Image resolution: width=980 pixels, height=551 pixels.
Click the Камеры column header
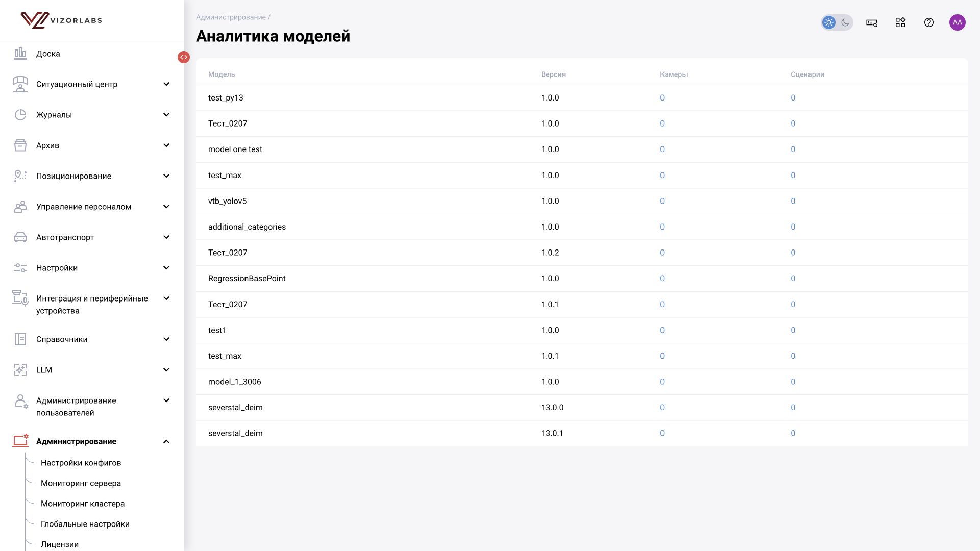tap(674, 74)
